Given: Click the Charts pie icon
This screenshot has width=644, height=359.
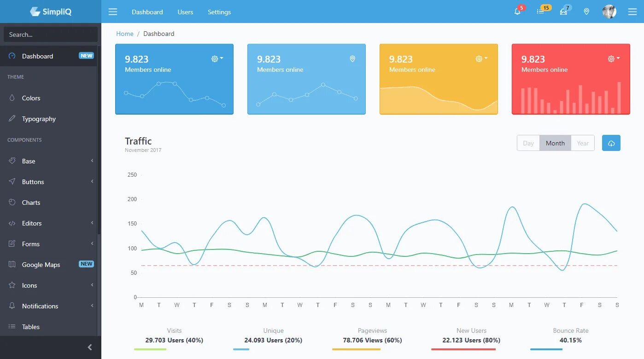Looking at the screenshot, I should click(x=12, y=203).
